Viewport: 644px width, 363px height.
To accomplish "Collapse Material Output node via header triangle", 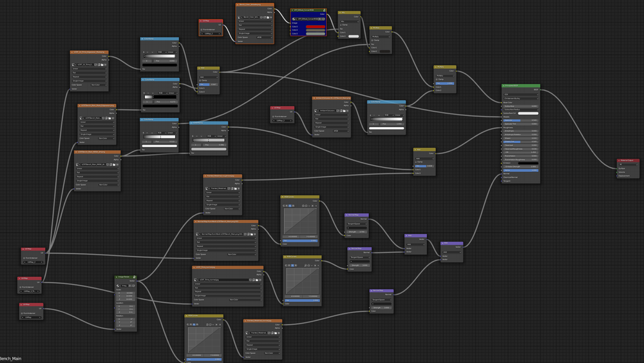I will 619,161.
